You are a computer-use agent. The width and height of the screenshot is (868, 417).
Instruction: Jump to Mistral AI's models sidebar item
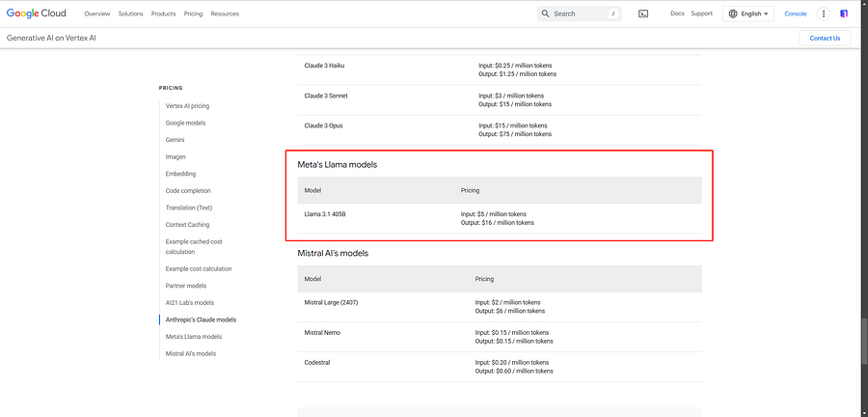tap(190, 353)
